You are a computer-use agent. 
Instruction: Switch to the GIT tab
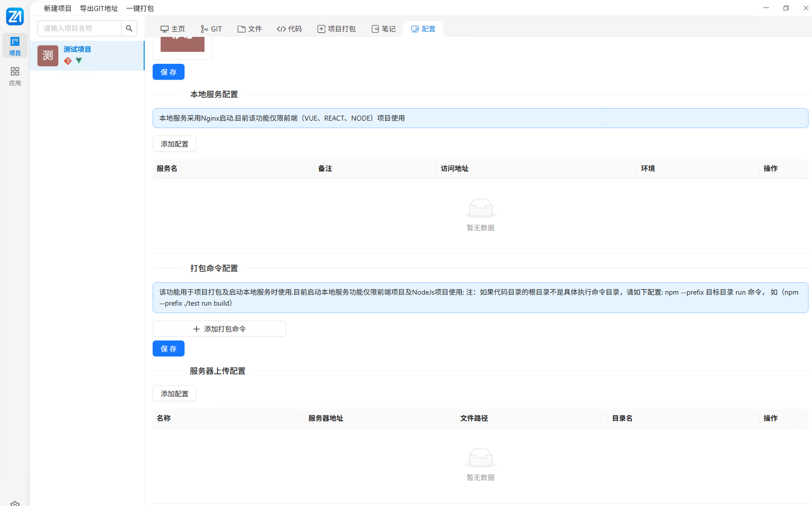(211, 29)
